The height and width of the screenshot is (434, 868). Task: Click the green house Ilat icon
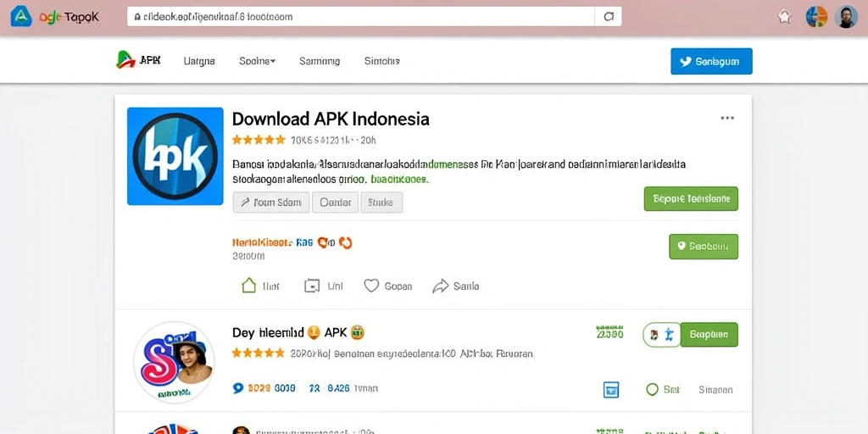[249, 286]
